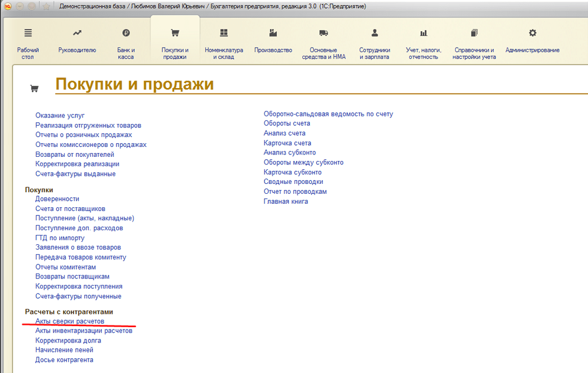Click the Покупки и продажи page title
The image size is (588, 373).
[135, 84]
